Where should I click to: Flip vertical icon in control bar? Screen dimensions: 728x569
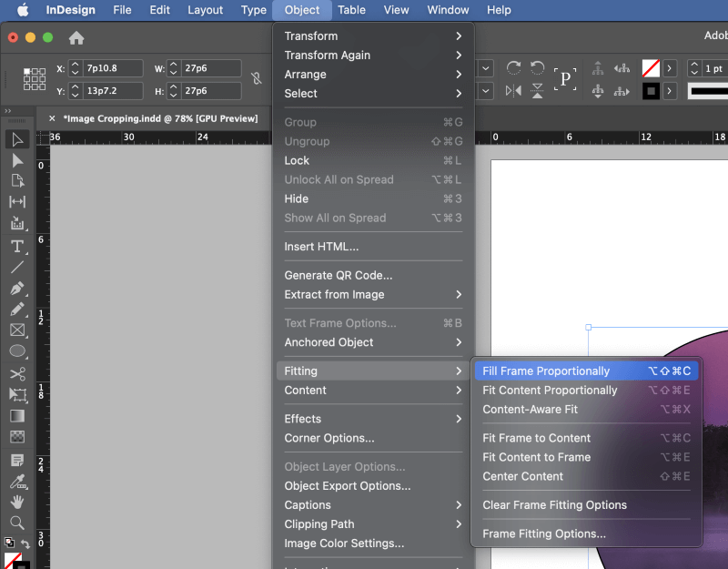click(x=538, y=90)
